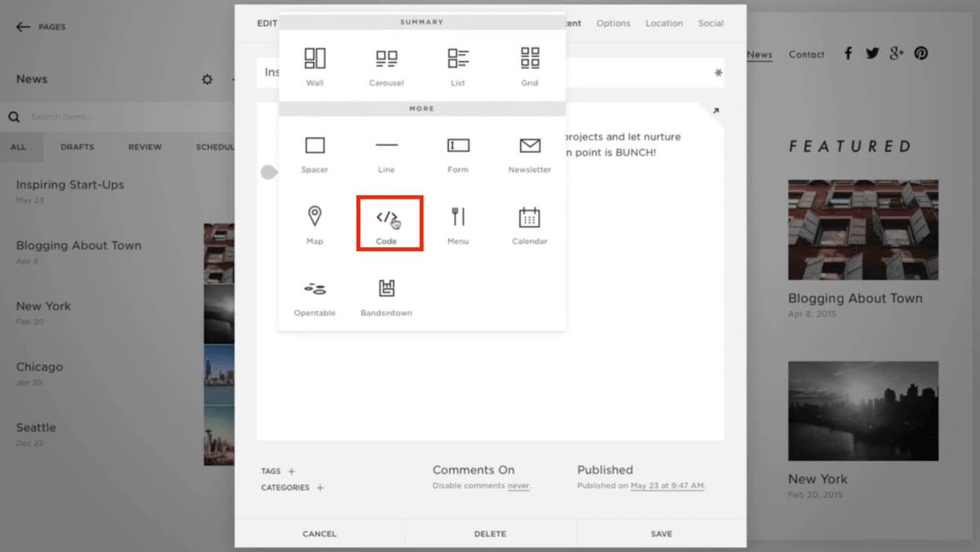Open the Pinterest social icon
Screen dimensions: 980x552
click(x=920, y=53)
